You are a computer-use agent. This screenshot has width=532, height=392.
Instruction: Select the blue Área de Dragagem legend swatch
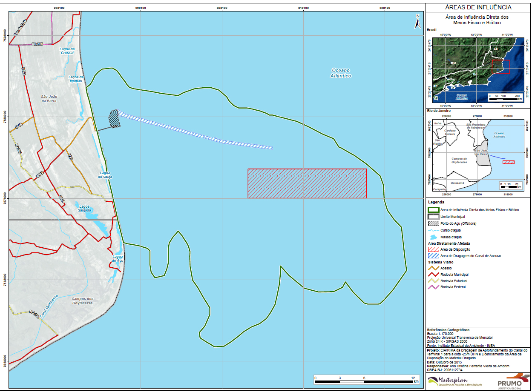tap(433, 256)
